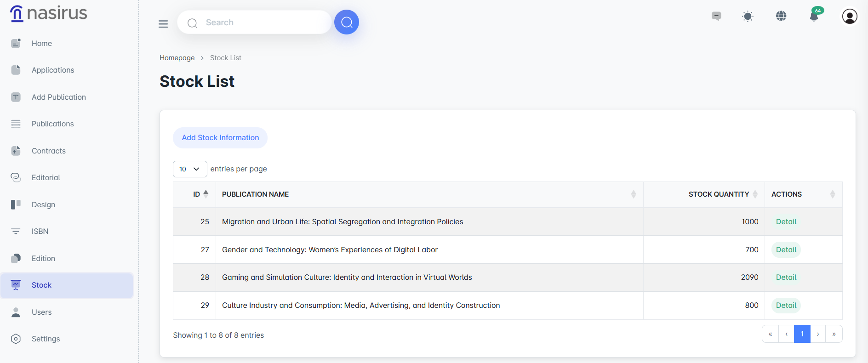
Task: Toggle the light/dark theme sun icon
Action: 748,17
